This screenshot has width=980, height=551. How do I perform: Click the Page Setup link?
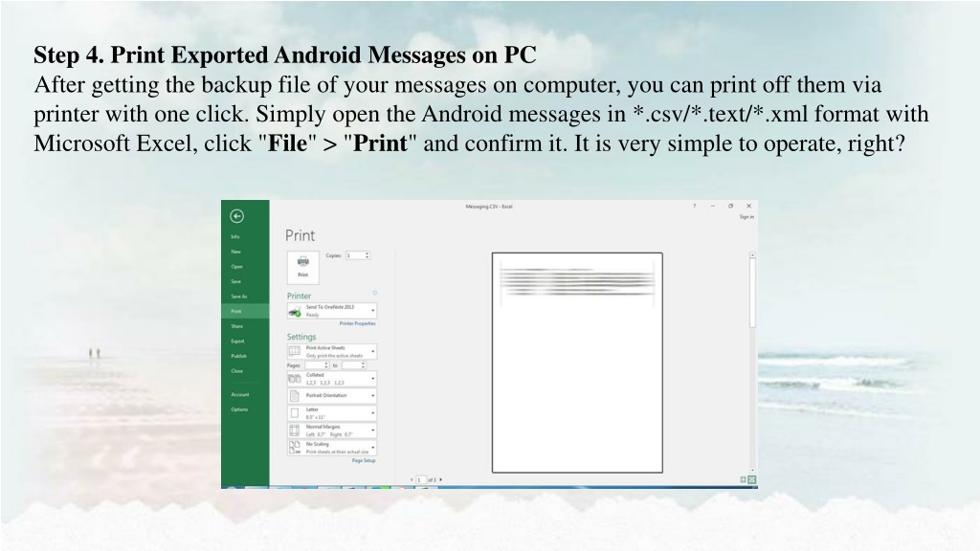pos(363,461)
